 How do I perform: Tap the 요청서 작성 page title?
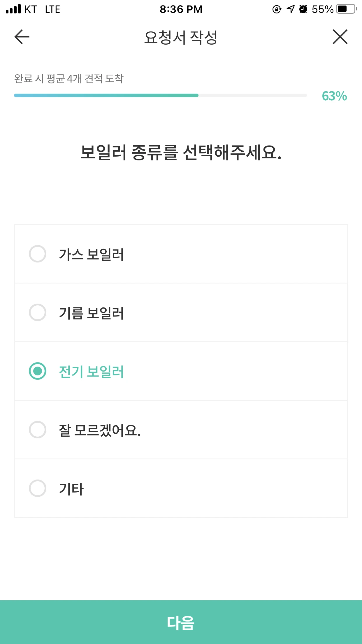181,37
